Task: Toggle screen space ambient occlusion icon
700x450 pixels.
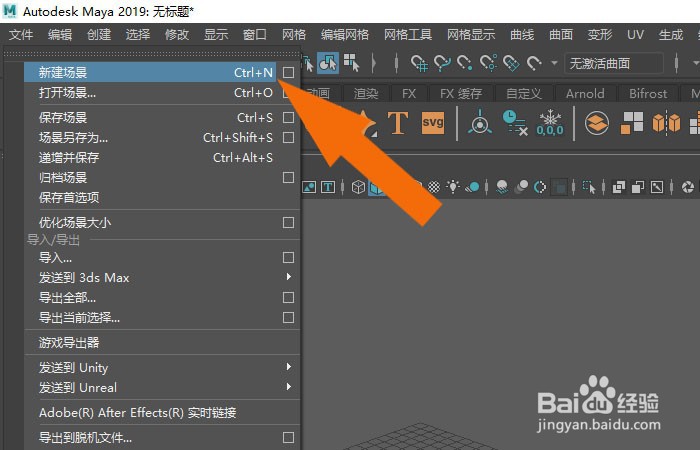Action: pyautogui.click(x=502, y=187)
